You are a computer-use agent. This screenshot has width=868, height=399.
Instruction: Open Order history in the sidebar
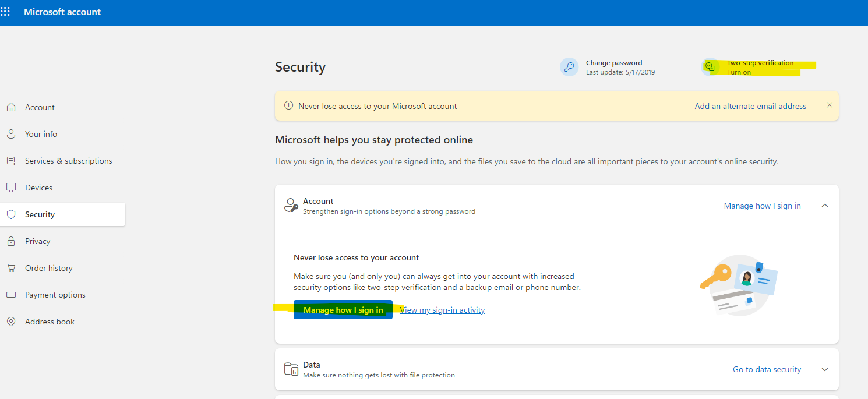[x=49, y=268]
